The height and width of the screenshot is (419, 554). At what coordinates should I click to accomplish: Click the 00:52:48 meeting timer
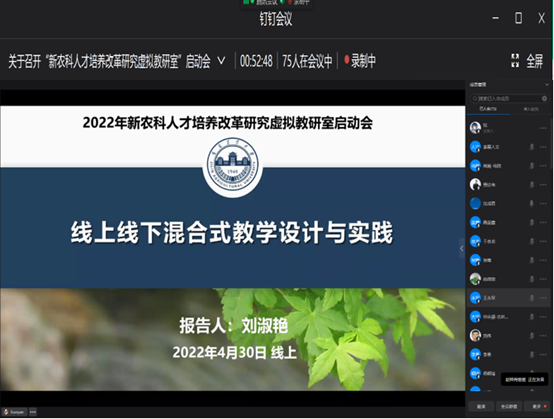256,61
